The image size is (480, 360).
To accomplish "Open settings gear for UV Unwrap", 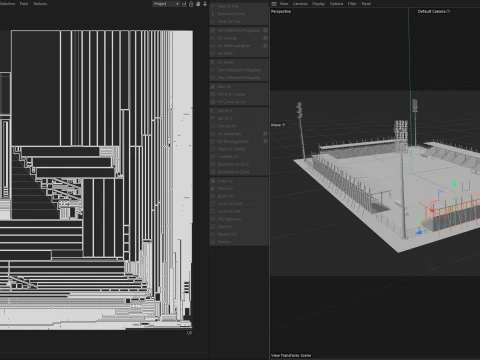I will coord(265,38).
